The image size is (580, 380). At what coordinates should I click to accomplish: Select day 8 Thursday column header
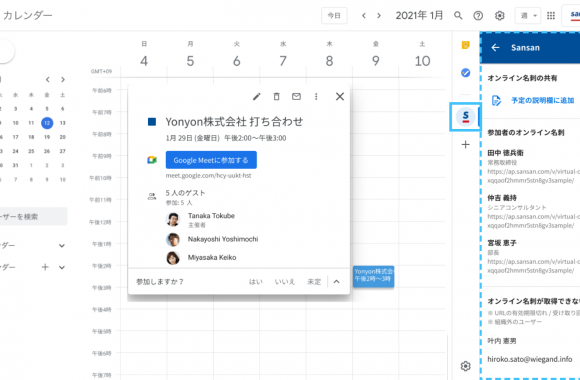(329, 61)
